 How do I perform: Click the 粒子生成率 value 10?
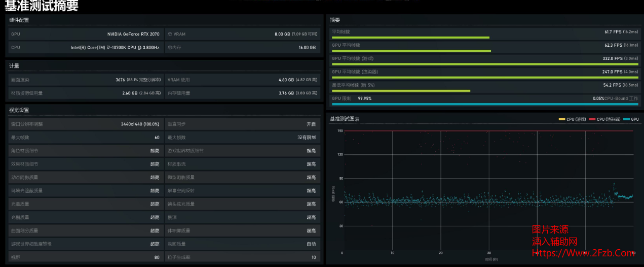click(x=314, y=257)
